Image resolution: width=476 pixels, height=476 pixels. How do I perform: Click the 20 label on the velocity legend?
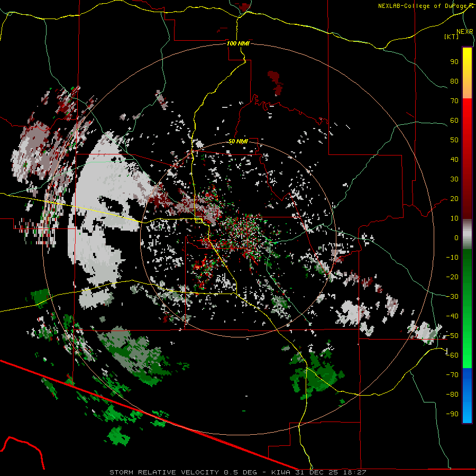(x=454, y=199)
